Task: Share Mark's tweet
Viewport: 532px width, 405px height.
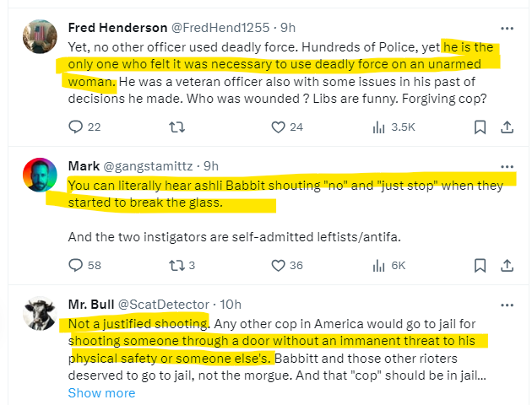Action: (x=508, y=265)
